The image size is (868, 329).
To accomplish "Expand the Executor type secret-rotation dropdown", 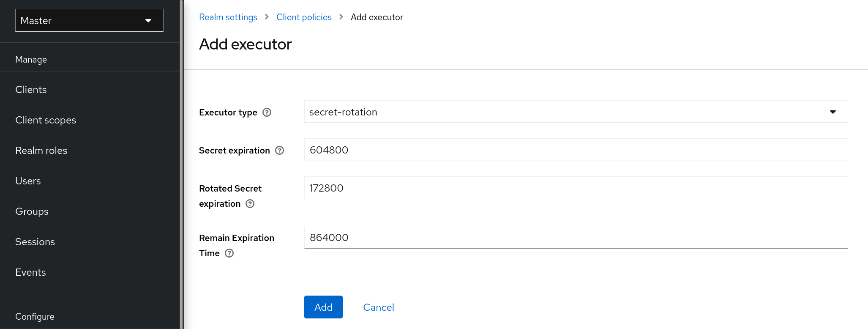I will (576, 112).
